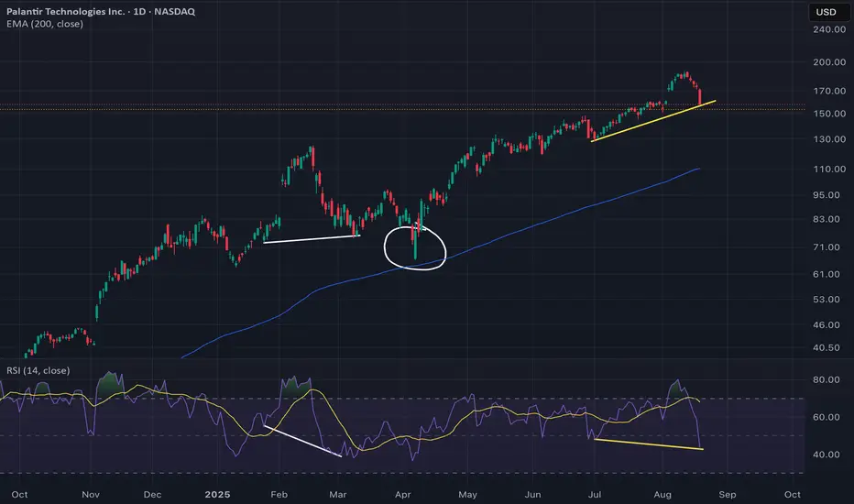Click the Jul label on time axis
The image size is (854, 504).
(x=595, y=495)
